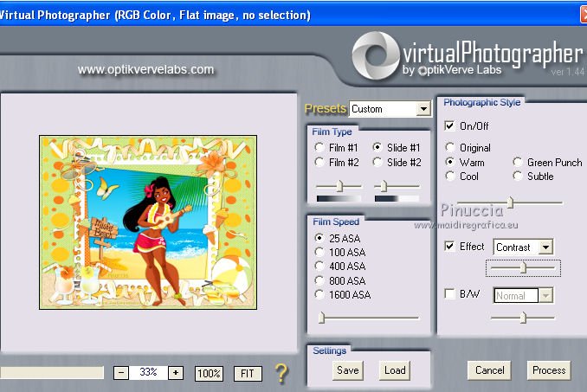The image size is (587, 392).
Task: Choose 400 ASA film speed
Action: (319, 266)
